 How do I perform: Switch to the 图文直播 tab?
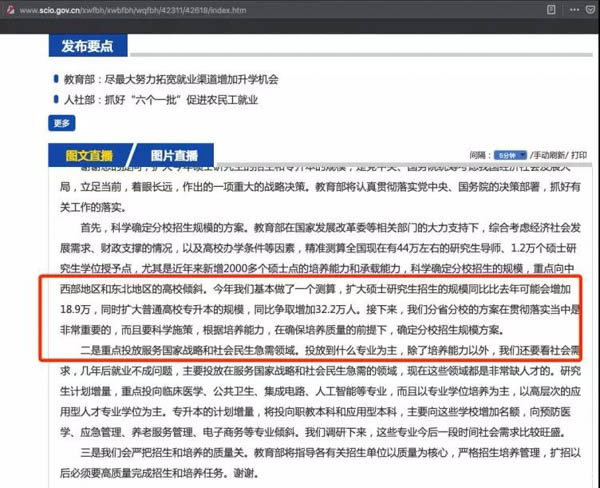[x=89, y=155]
